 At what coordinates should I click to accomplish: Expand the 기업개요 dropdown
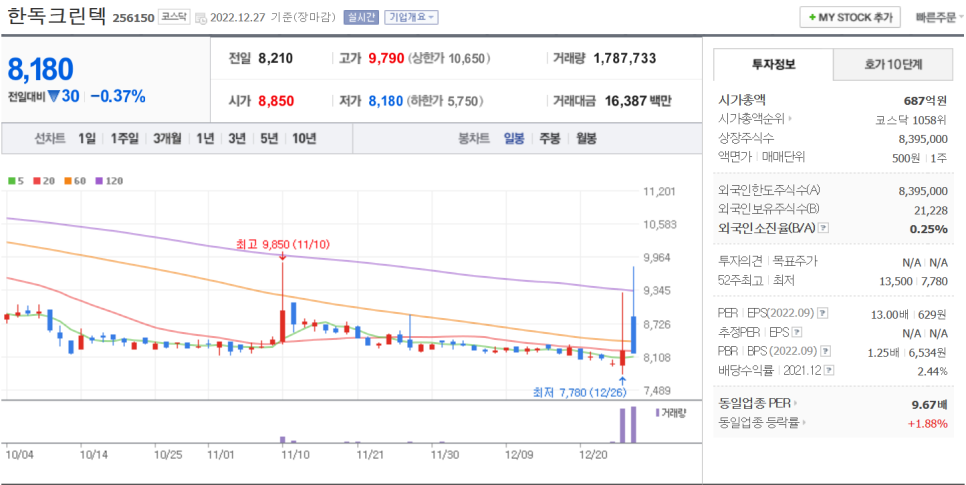pos(411,17)
